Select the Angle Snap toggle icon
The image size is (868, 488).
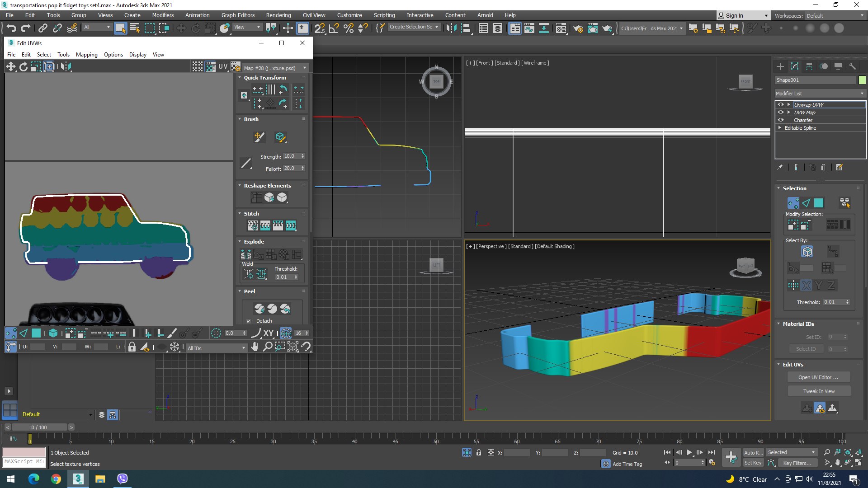click(334, 28)
